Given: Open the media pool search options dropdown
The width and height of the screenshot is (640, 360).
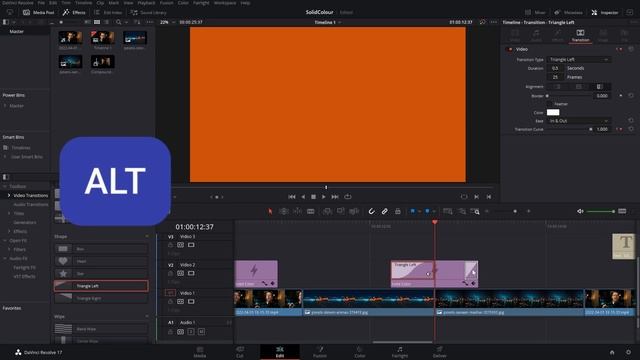Looking at the screenshot, I should [127, 22].
